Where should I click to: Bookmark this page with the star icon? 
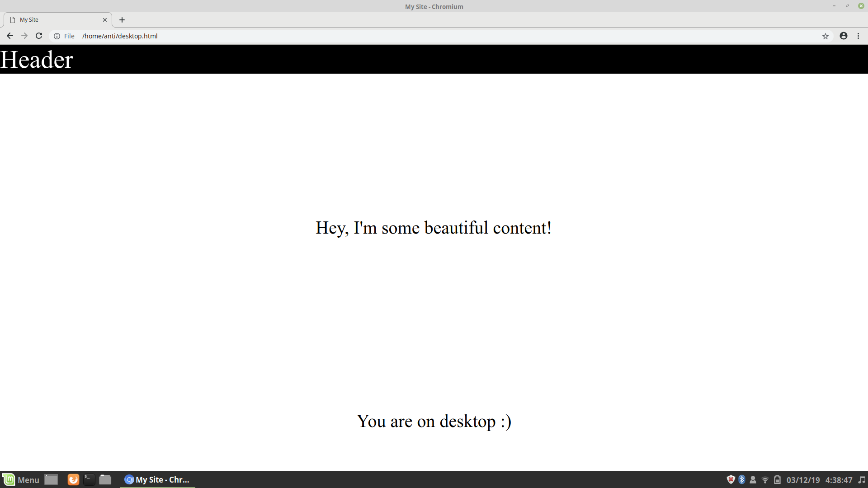tap(826, 36)
